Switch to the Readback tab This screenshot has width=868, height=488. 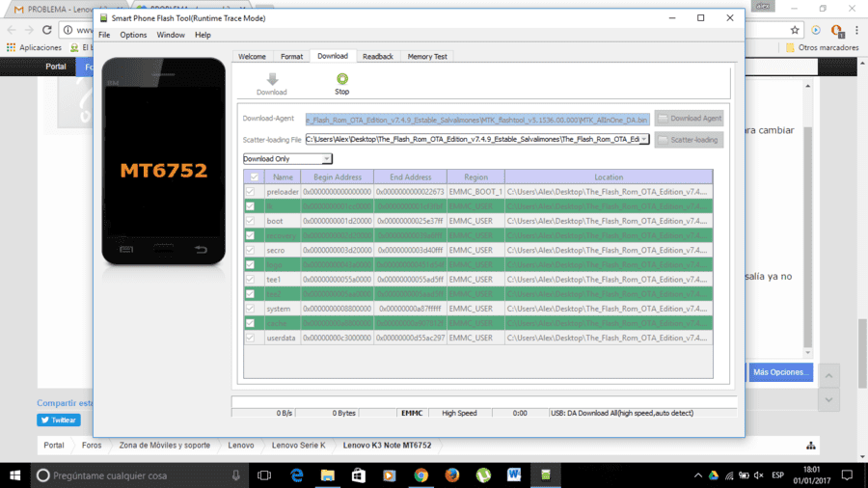pyautogui.click(x=378, y=57)
